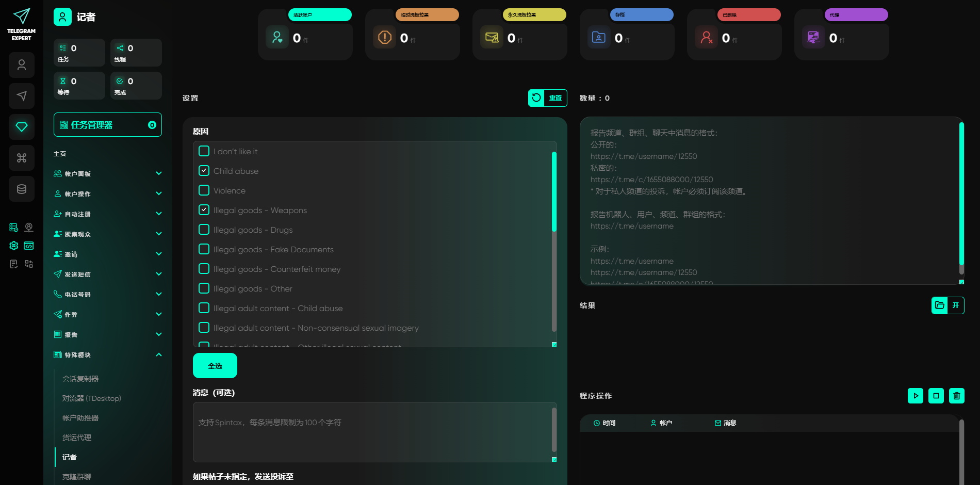Click the 重置 reset button

547,98
